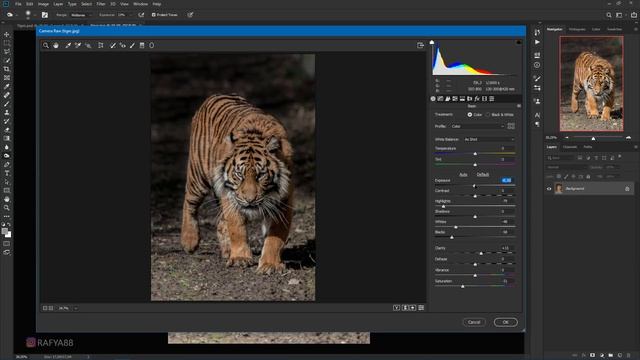Toggle the shadow clipping warning in histogram
The width and height of the screenshot is (640, 360).
(432, 42)
